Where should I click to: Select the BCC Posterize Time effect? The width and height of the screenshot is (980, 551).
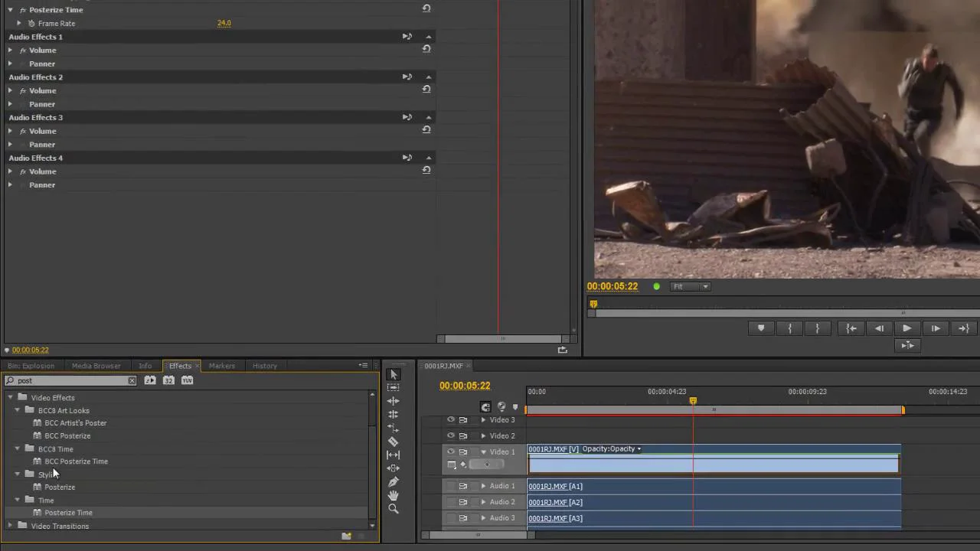tap(77, 461)
